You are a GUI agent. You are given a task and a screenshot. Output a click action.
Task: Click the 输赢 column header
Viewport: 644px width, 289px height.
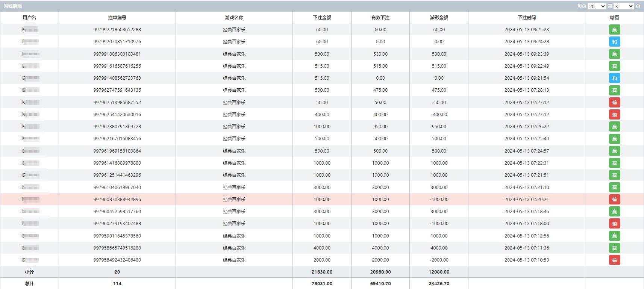coord(614,18)
